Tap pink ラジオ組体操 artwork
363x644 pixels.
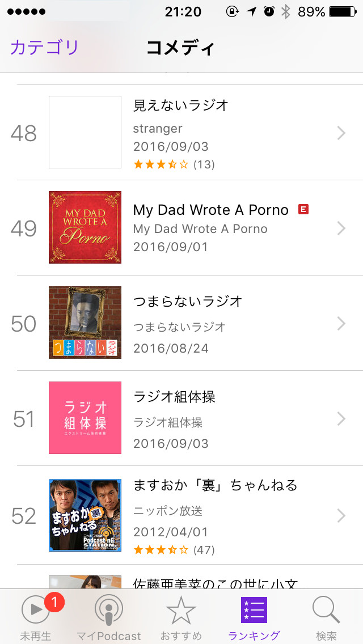coord(85,418)
